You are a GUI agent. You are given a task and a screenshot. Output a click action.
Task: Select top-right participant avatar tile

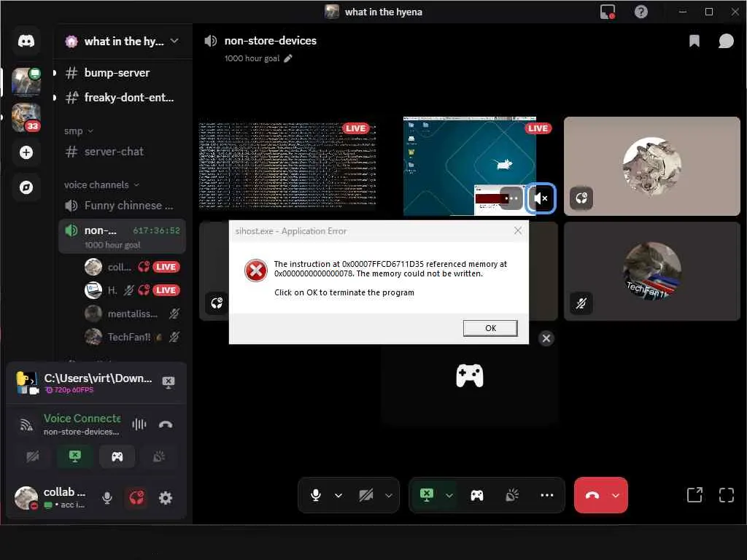[x=651, y=166]
